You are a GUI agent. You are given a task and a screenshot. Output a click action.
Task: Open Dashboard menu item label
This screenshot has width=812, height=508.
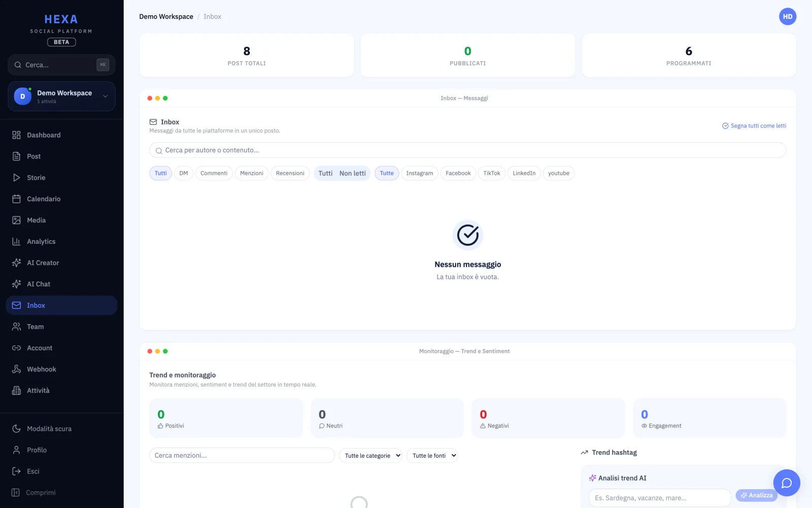coord(44,135)
